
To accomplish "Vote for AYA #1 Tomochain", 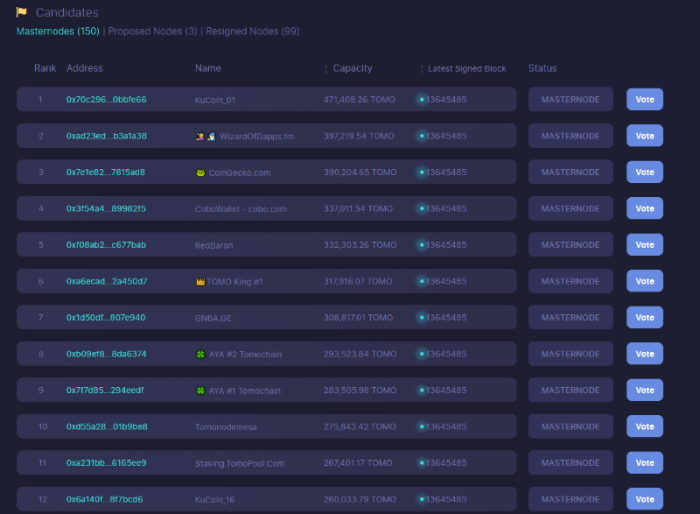I will 645,390.
